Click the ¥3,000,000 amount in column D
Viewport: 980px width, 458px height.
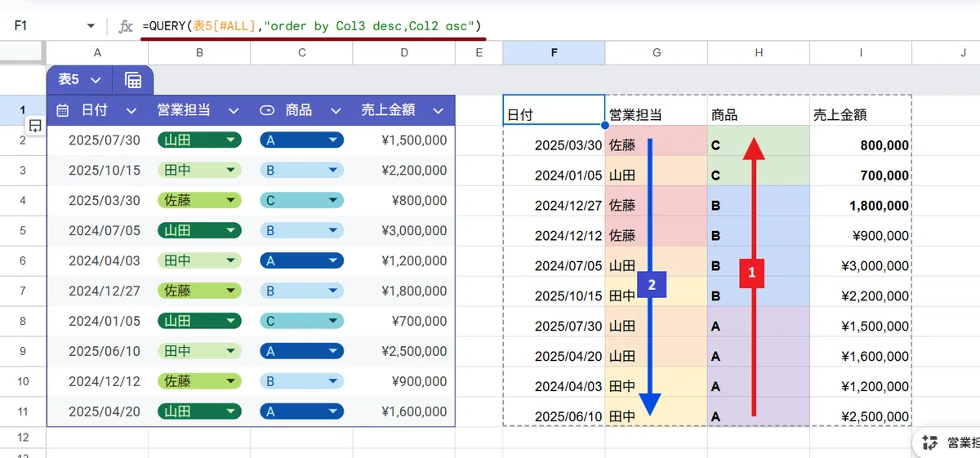(x=414, y=230)
